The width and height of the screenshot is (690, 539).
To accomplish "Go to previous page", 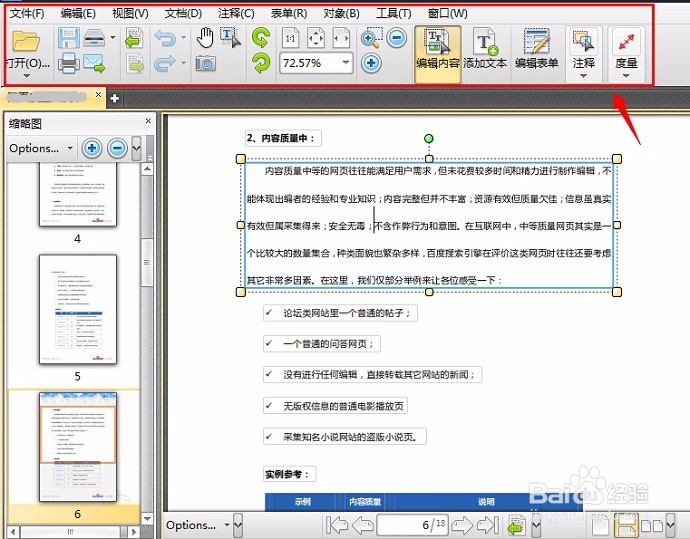I will point(363,525).
